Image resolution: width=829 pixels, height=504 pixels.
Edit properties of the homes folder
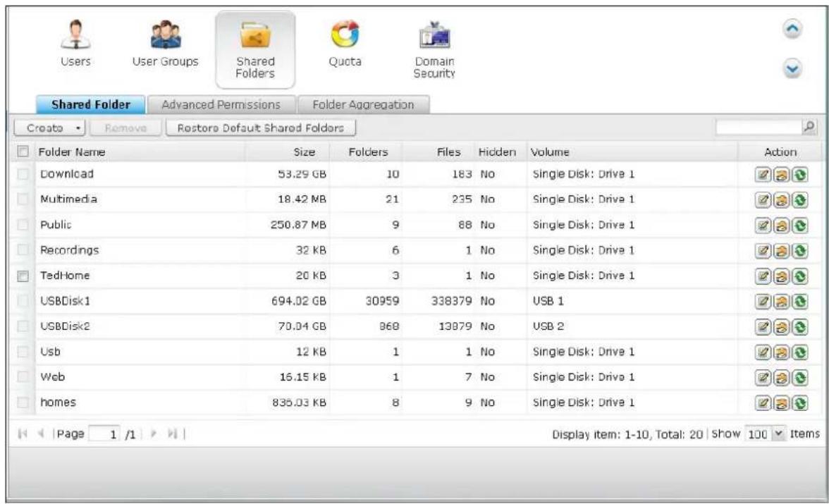[763, 403]
